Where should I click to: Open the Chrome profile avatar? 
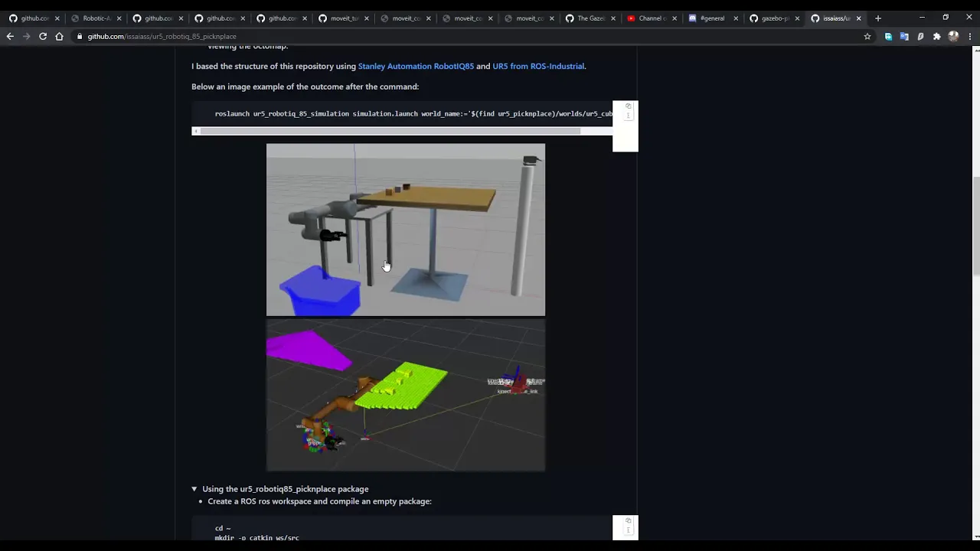(953, 36)
